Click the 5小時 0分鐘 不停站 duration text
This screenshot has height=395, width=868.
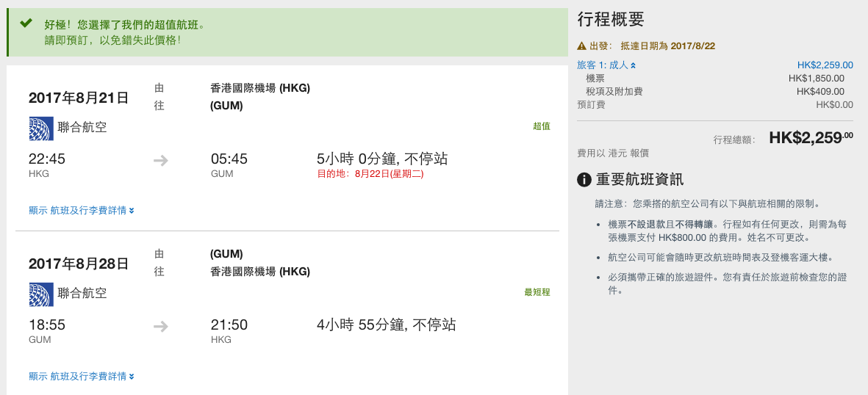[382, 159]
